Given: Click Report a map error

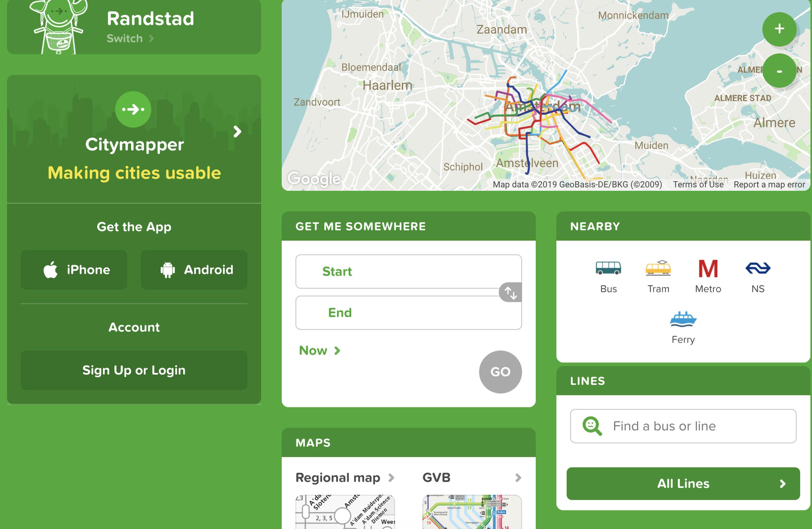Looking at the screenshot, I should point(769,184).
